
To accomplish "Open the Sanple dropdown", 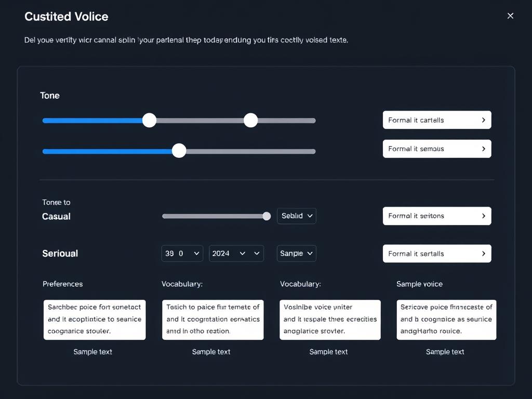I will (297, 254).
